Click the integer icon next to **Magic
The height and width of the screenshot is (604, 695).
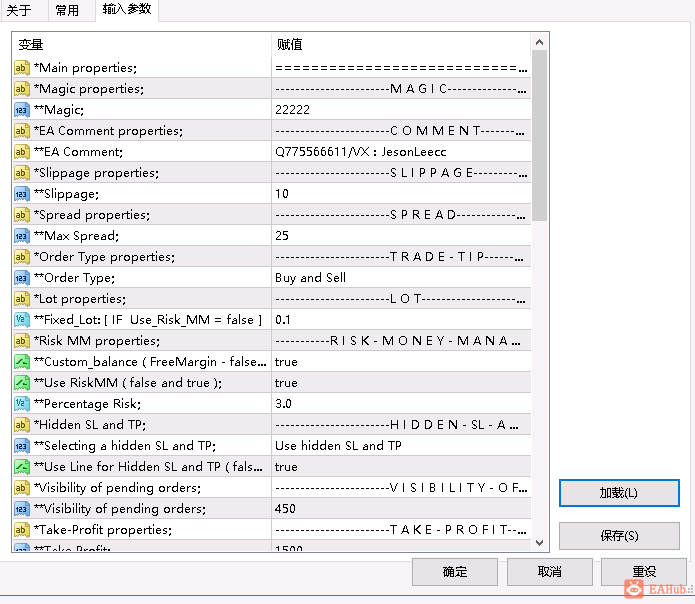coord(21,110)
